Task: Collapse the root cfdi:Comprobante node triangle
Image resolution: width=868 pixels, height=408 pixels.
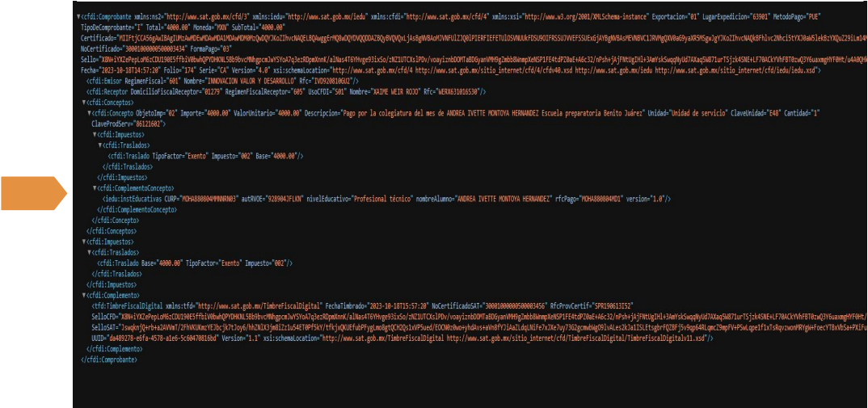Action: coord(78,17)
